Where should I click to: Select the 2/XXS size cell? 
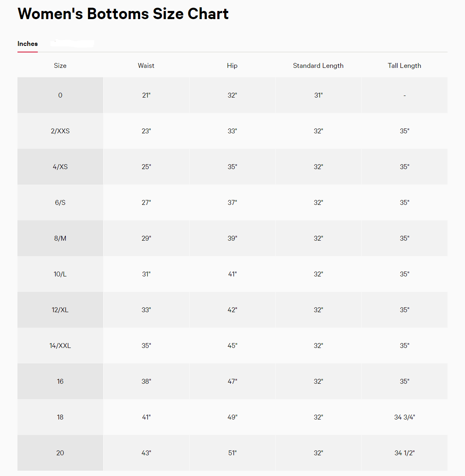[x=60, y=131]
